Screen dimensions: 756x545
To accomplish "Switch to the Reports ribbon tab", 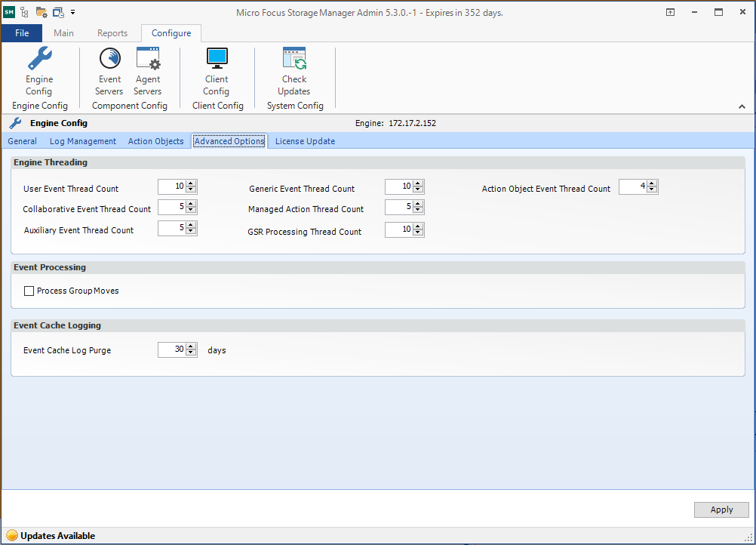I will pos(112,32).
